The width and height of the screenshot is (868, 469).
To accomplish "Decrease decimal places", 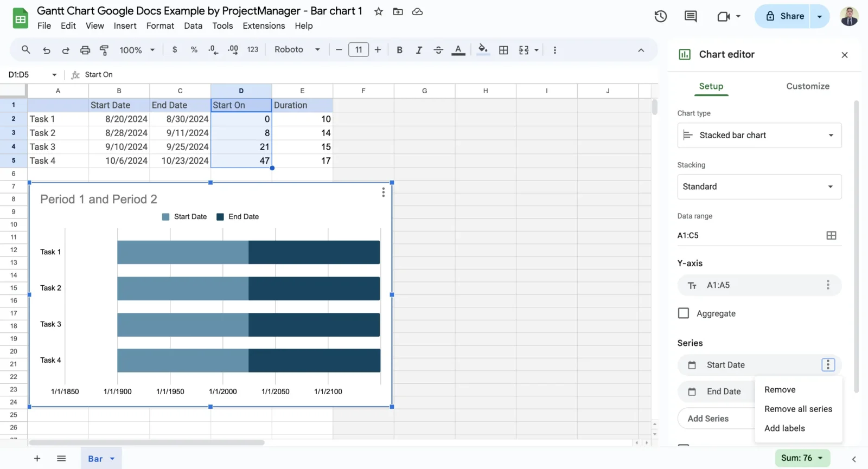I will click(213, 50).
